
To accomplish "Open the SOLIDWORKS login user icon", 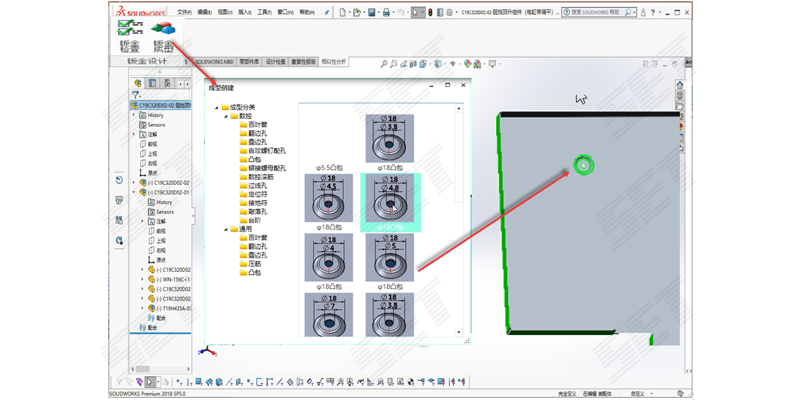I will [x=643, y=12].
